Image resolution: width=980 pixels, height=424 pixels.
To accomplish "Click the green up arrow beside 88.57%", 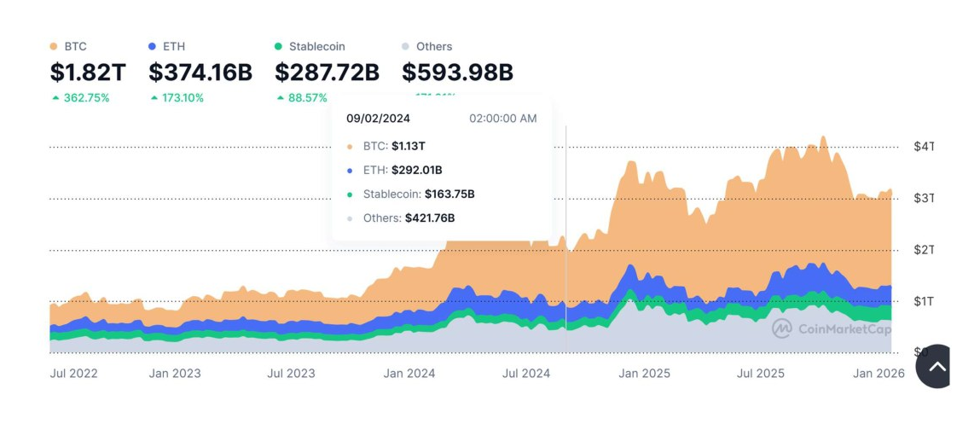I will tap(281, 97).
